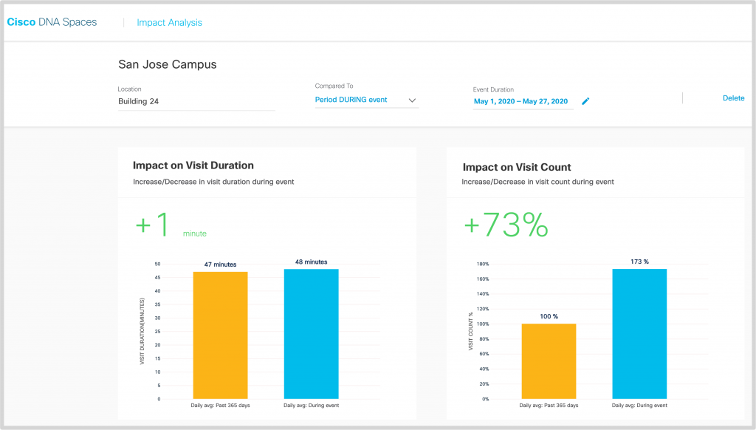This screenshot has width=756, height=430.
Task: Click Past 365 days label under duration chart
Action: (x=219, y=408)
